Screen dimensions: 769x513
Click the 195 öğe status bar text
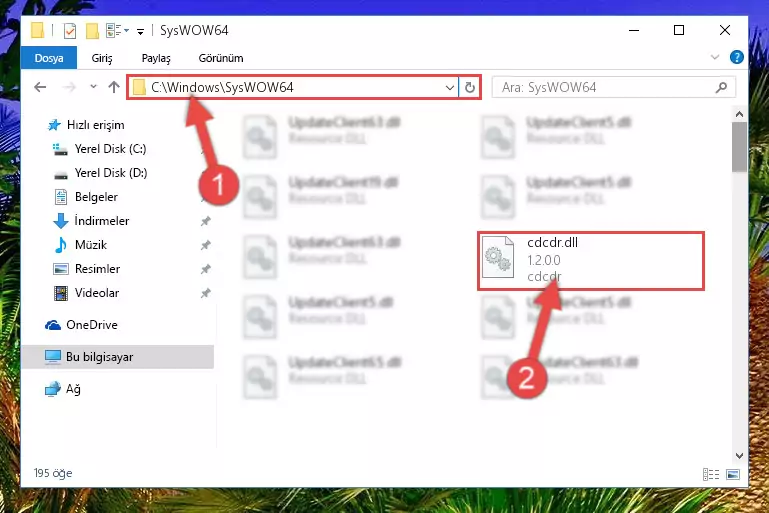pos(53,473)
